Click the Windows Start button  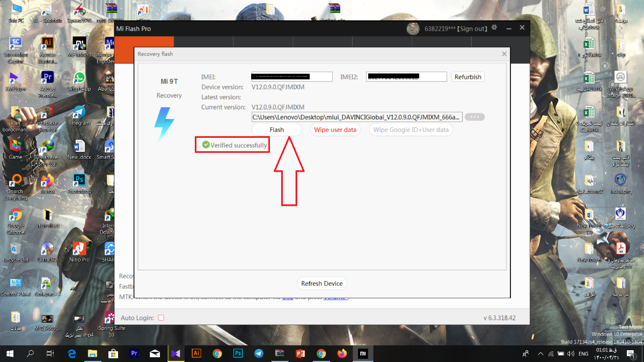click(11, 353)
